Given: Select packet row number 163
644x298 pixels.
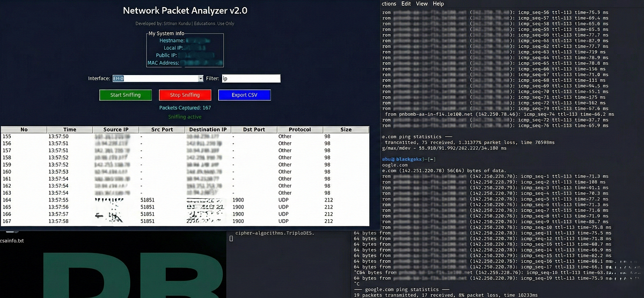Looking at the screenshot, I should (185, 193).
